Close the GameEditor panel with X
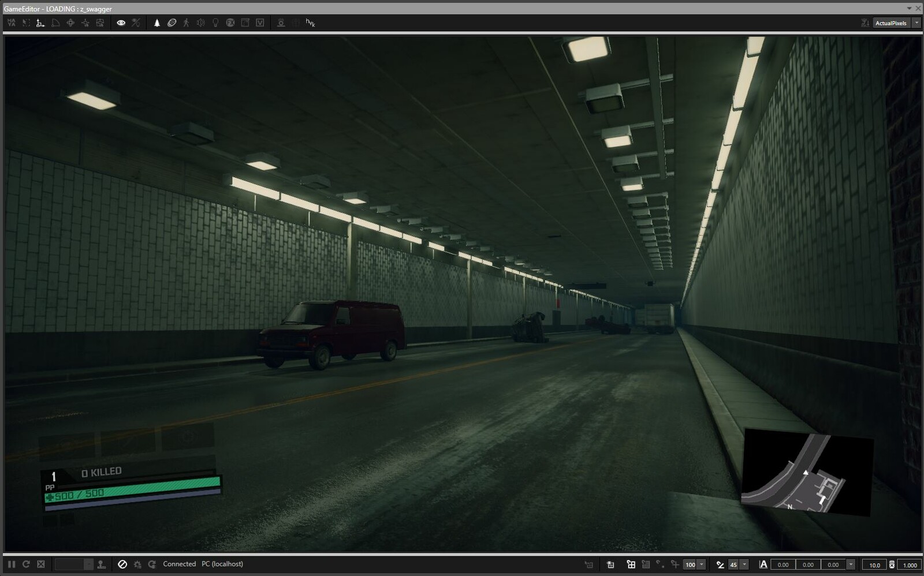This screenshot has height=576, width=924. pos(918,9)
